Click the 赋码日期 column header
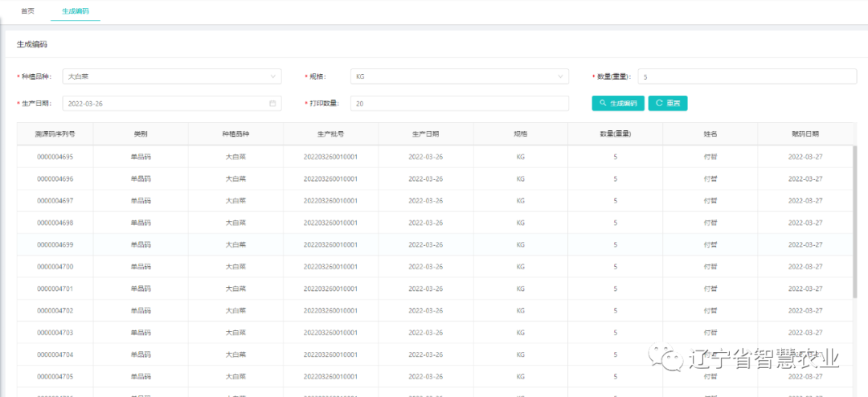 pyautogui.click(x=805, y=134)
